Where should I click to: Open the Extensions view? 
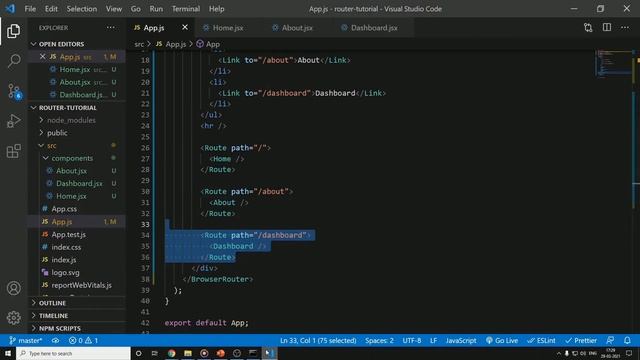click(13, 151)
